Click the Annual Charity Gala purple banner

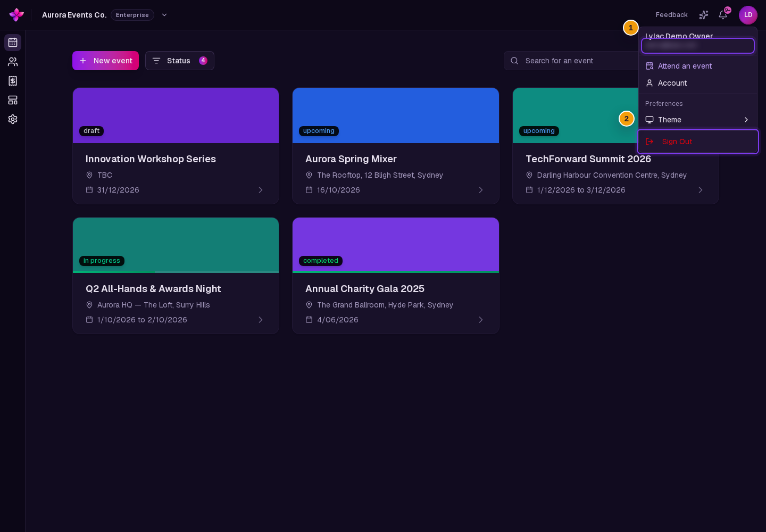[396, 245]
